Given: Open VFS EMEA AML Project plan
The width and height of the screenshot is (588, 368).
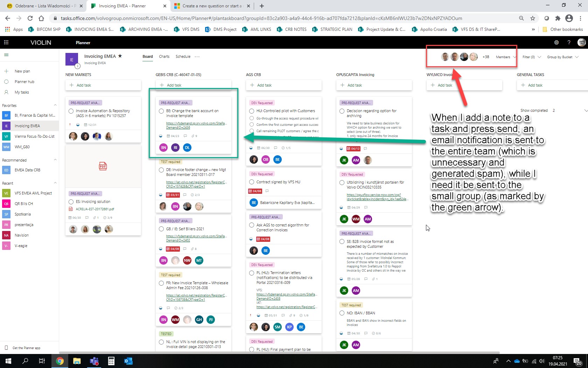Looking at the screenshot, I should pos(29,193).
